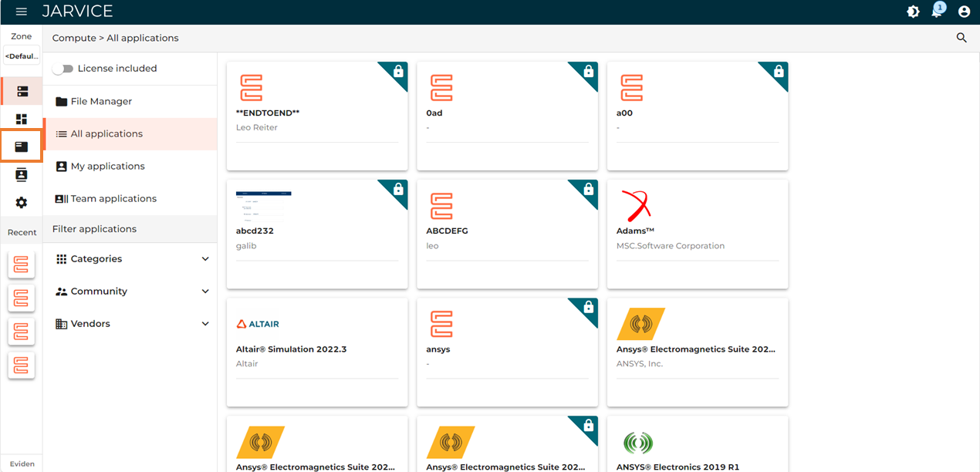Click the galib author text
The image size is (980, 472).
(x=245, y=246)
